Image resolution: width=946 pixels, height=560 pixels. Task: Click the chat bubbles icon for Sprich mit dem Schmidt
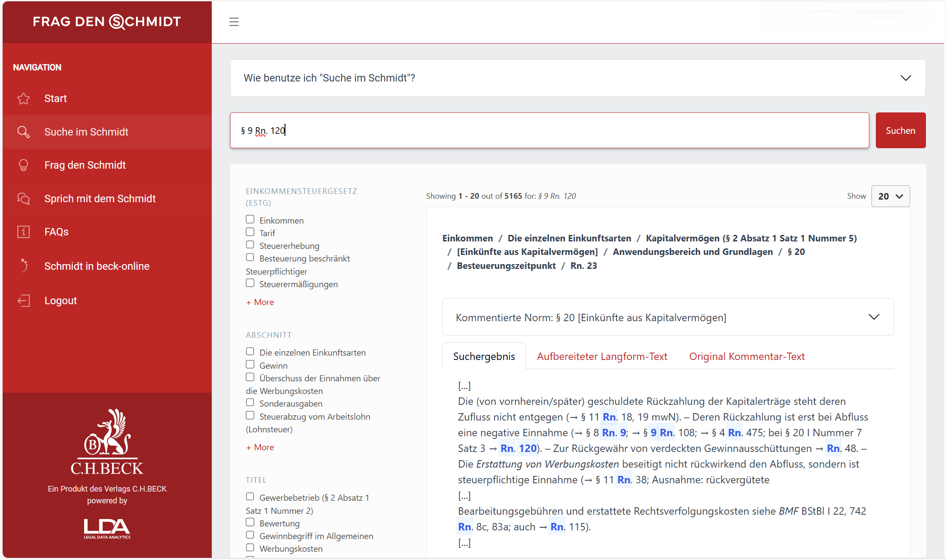tap(24, 199)
